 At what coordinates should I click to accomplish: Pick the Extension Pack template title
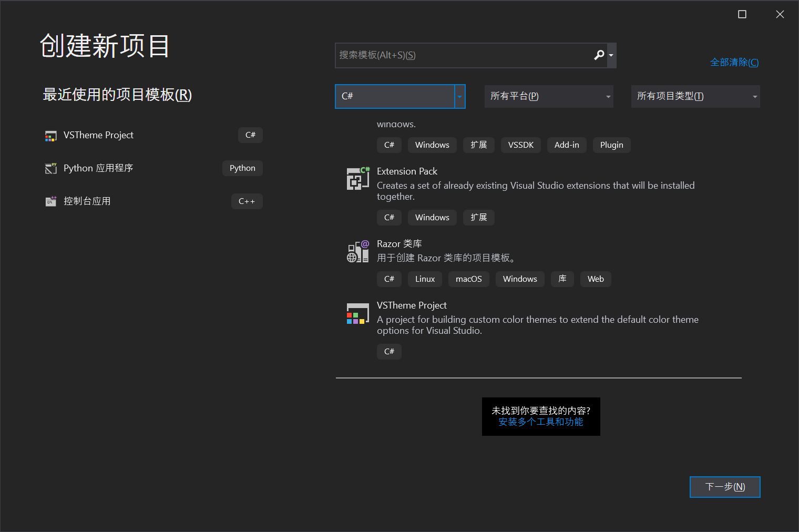tap(407, 171)
